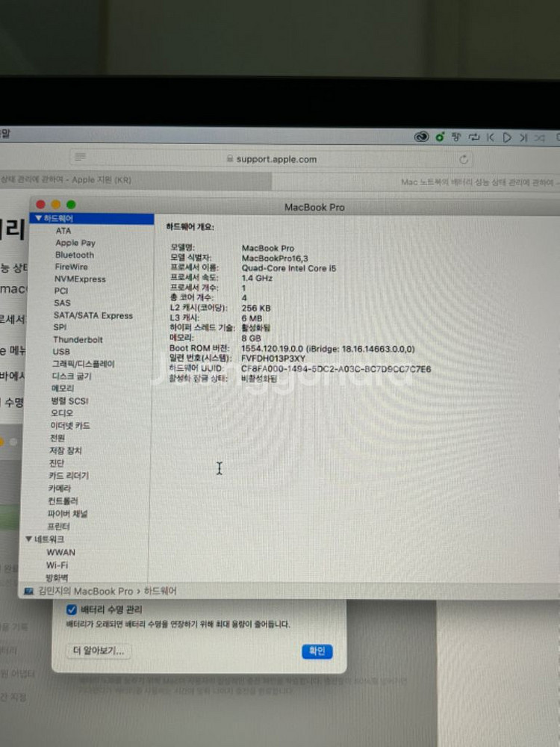Switch to the right Mac 노트북의 배터리 tab

416,182
